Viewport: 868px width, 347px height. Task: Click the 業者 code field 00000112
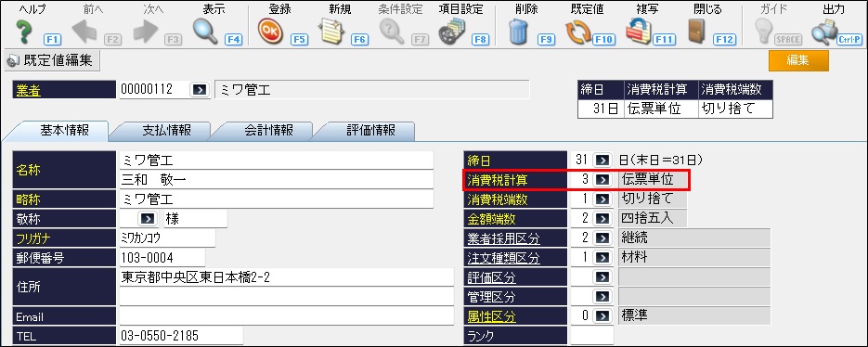click(154, 90)
